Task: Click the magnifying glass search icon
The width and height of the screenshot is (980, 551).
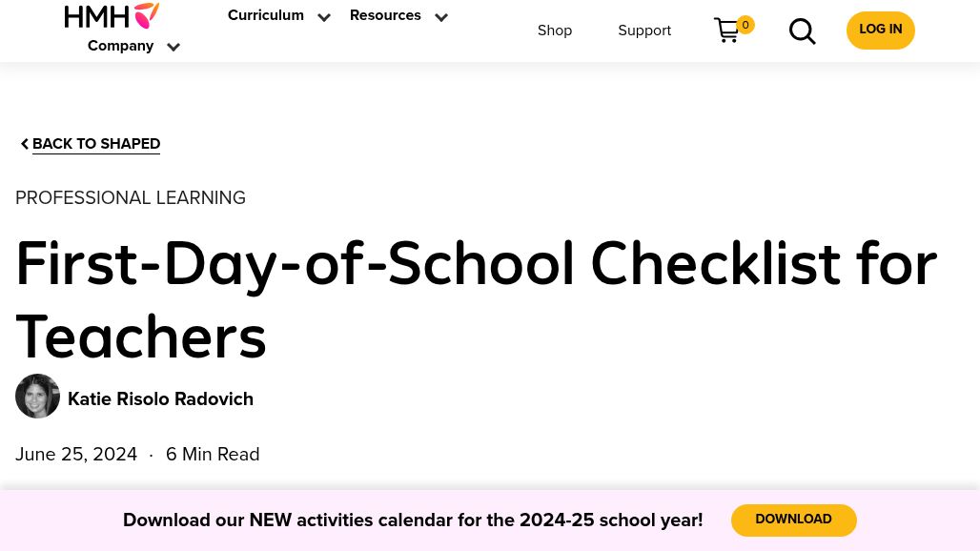Action: point(803,31)
